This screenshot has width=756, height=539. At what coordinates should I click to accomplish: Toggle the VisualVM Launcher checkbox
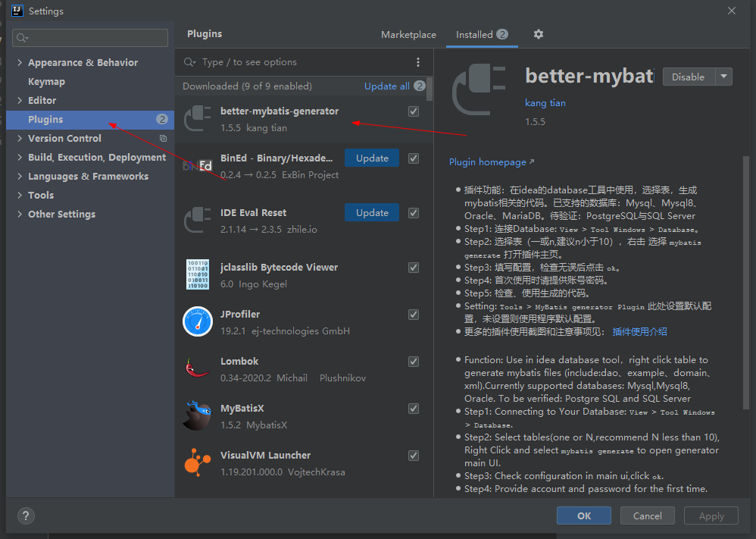pos(414,456)
